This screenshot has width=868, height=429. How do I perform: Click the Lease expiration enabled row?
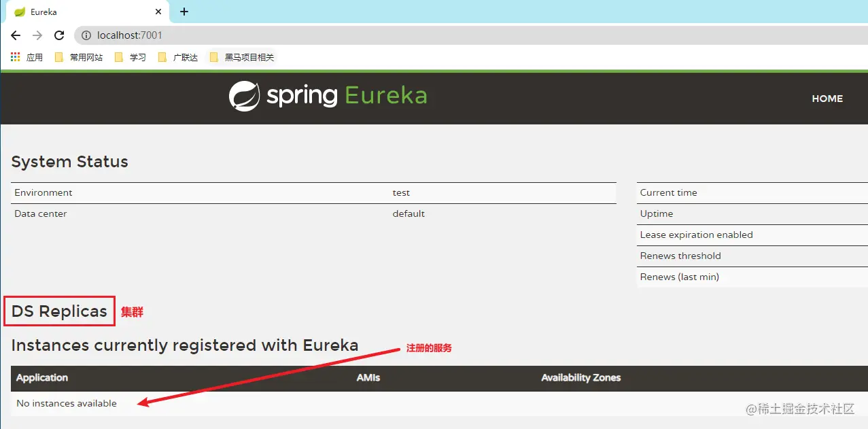752,235
